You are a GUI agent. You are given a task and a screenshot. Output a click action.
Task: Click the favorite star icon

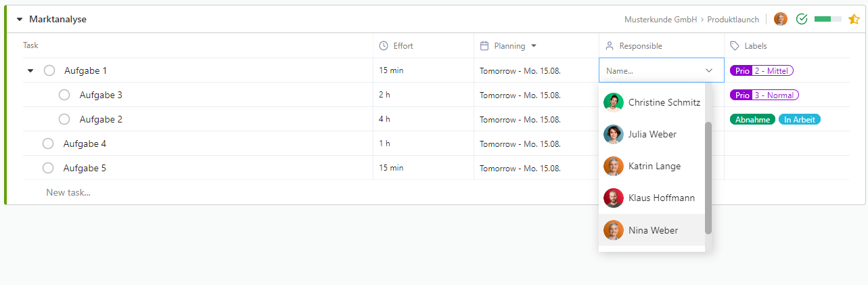854,20
